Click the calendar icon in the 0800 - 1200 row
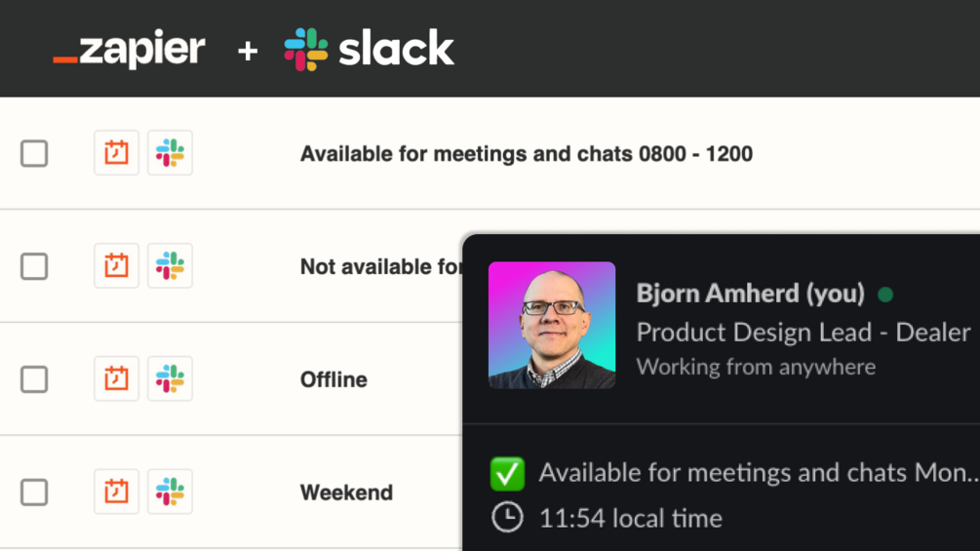 (116, 153)
